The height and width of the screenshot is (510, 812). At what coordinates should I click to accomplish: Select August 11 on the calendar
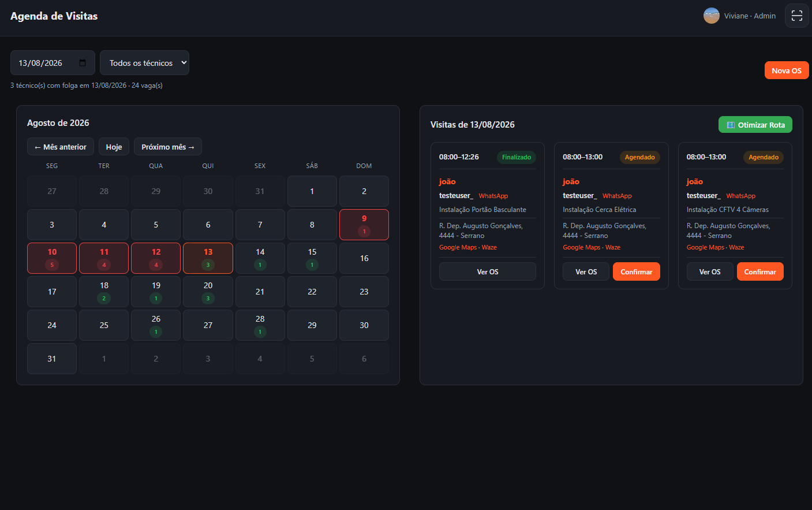click(x=104, y=258)
